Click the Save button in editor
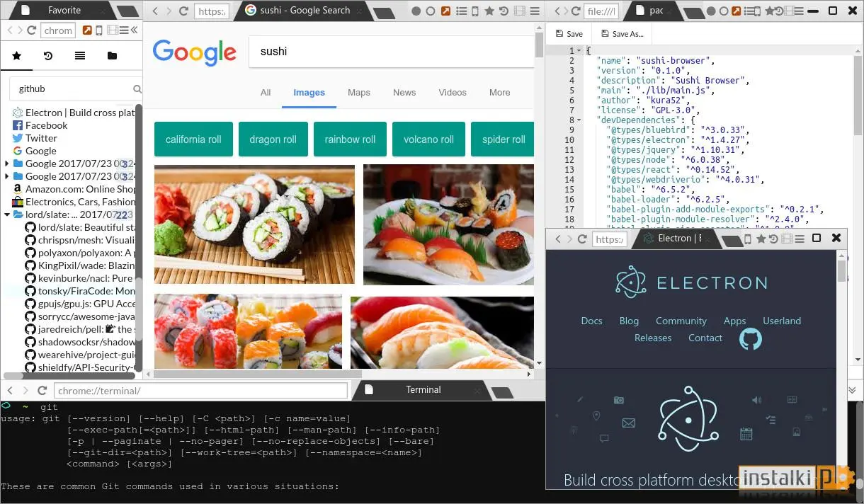The image size is (864, 504). pyautogui.click(x=569, y=34)
